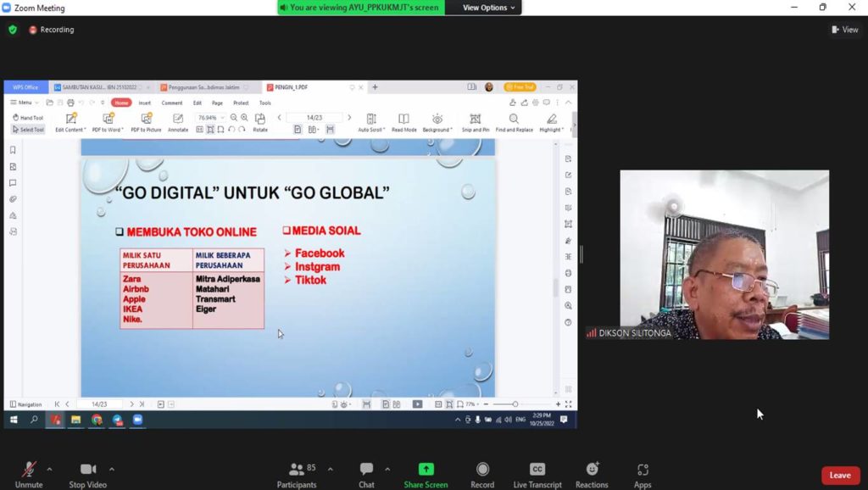This screenshot has width=868, height=490.
Task: Open two-page view dropdown in toolbar
Action: click(x=314, y=129)
